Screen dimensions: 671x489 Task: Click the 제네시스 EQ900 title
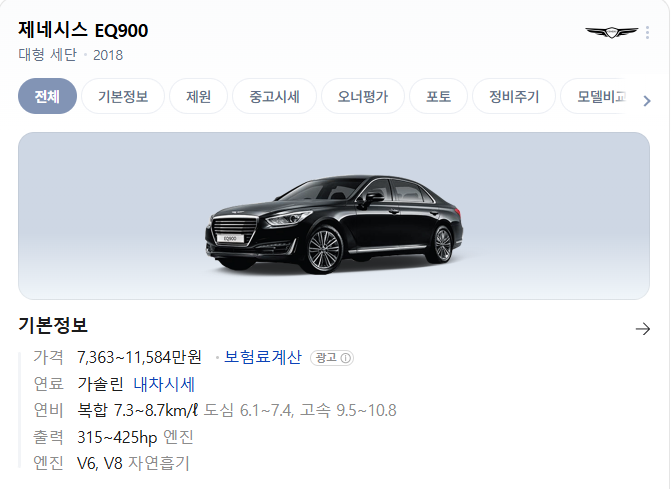pos(83,30)
